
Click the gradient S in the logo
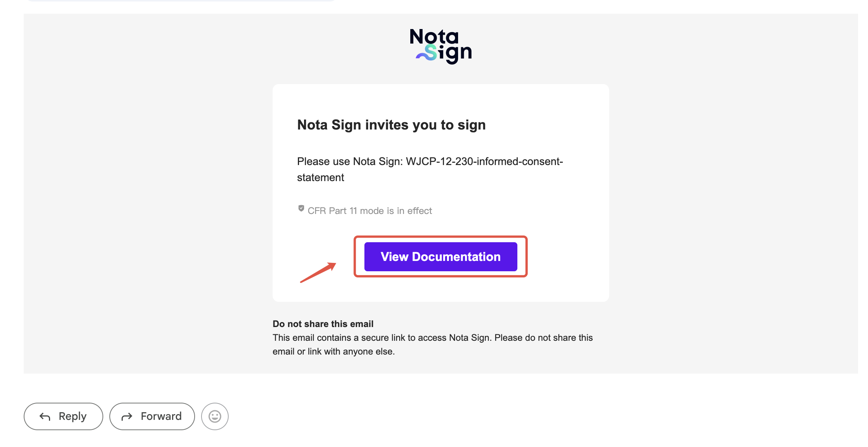click(431, 52)
